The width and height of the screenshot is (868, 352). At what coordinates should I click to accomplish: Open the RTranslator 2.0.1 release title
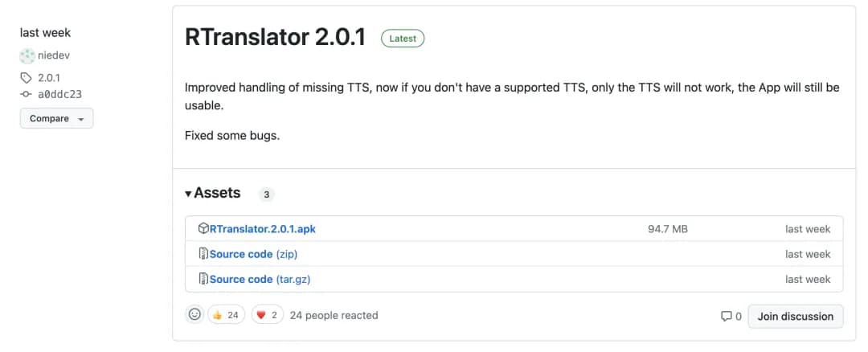(275, 37)
